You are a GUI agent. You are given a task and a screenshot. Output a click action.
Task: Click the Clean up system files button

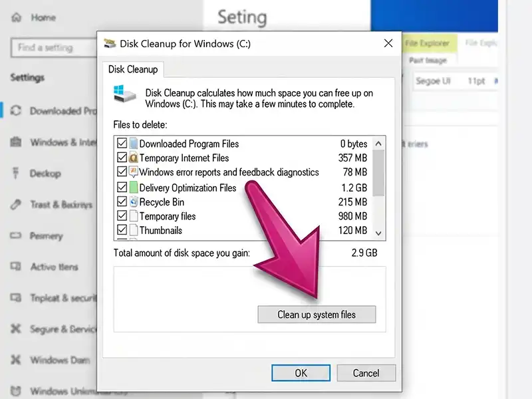click(317, 315)
